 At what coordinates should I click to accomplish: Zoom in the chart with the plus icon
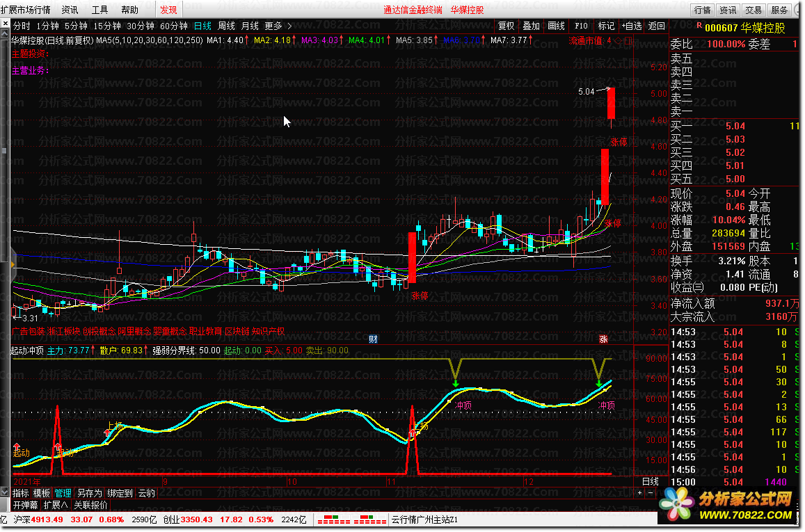(x=639, y=493)
